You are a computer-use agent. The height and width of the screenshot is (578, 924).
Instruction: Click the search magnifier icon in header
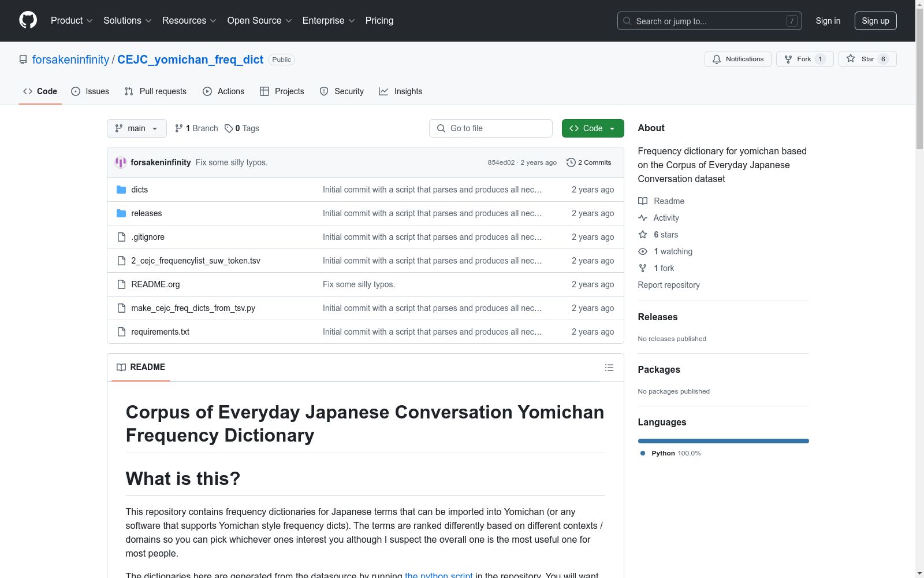tap(627, 21)
